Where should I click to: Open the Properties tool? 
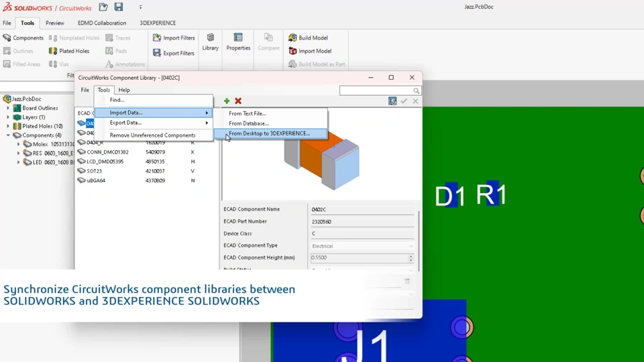coord(238,42)
